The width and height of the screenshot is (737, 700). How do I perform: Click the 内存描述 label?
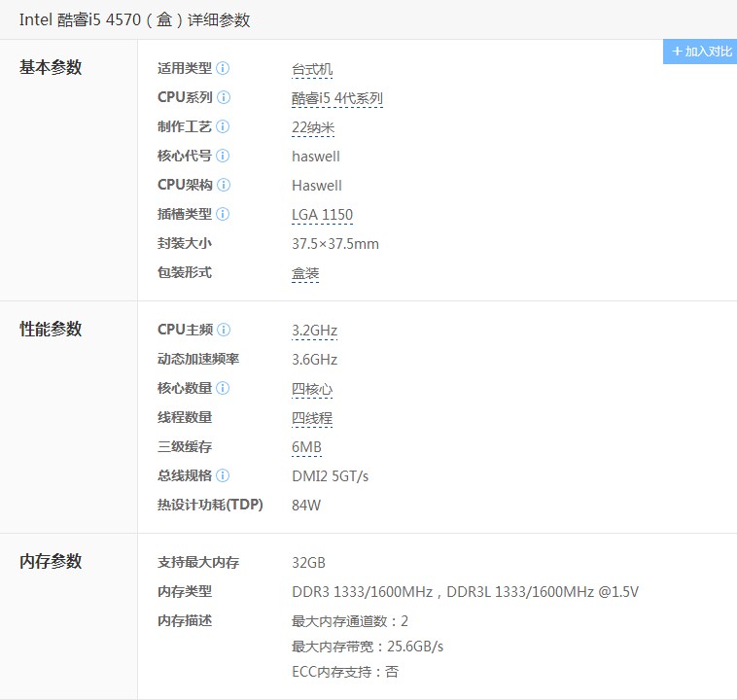(185, 621)
